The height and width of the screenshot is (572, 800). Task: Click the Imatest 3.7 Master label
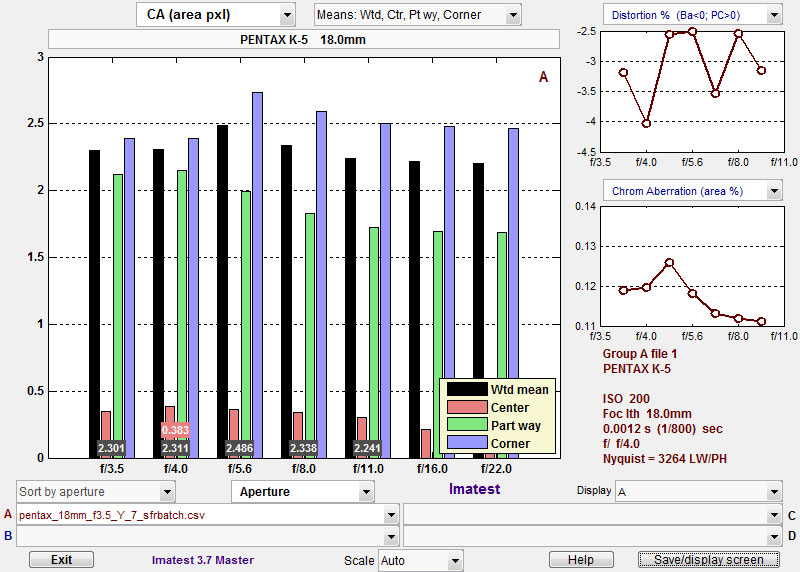coord(203,560)
